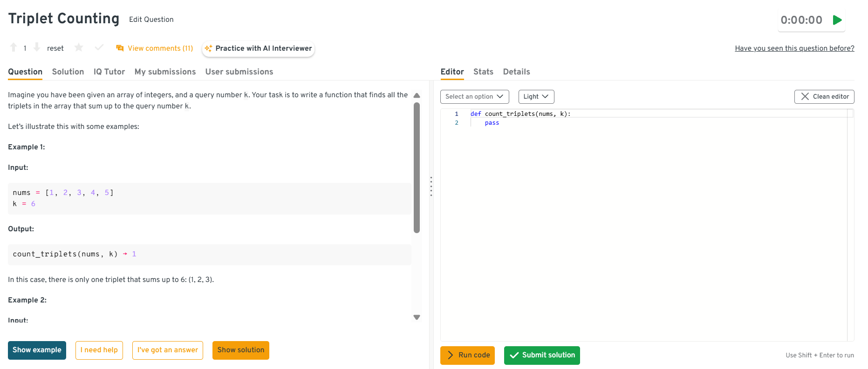
Task: Switch to the Solution tab
Action: [x=68, y=72]
